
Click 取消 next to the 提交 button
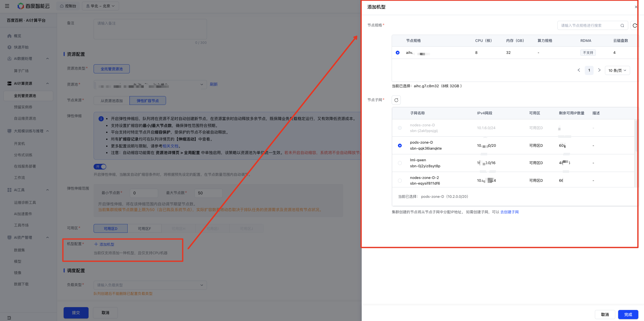(105, 313)
